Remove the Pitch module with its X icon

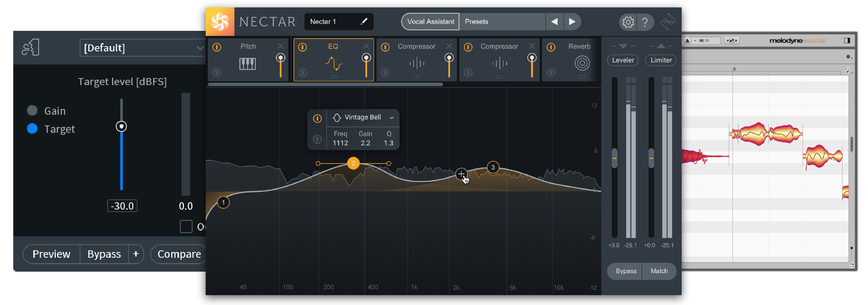click(280, 46)
